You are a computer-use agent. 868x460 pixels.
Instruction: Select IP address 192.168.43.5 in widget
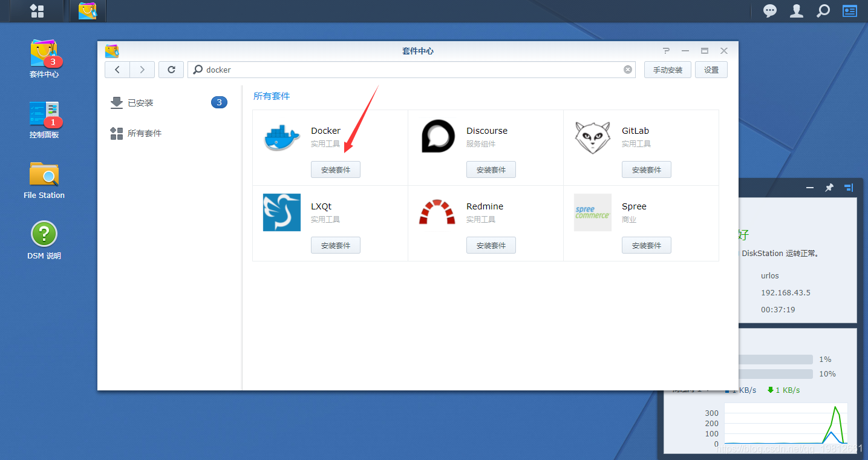(786, 292)
